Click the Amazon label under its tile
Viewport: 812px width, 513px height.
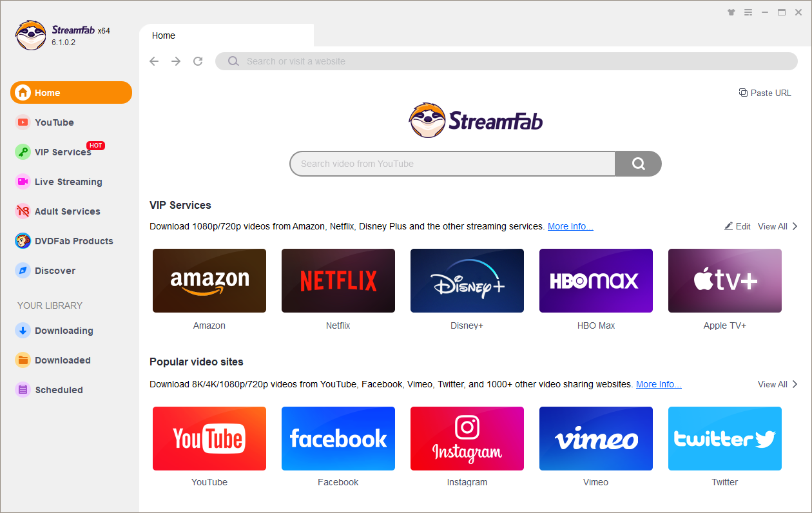[209, 325]
